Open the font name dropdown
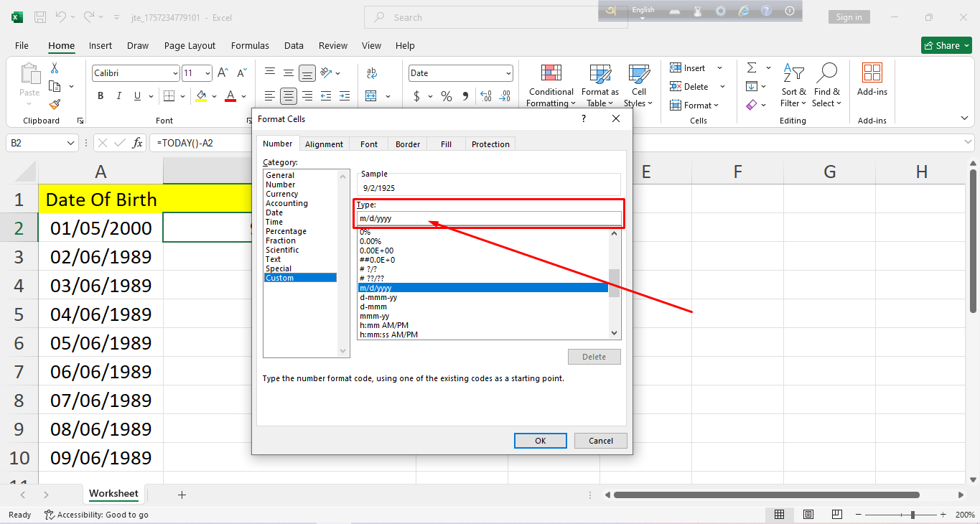980x524 pixels. click(x=175, y=73)
